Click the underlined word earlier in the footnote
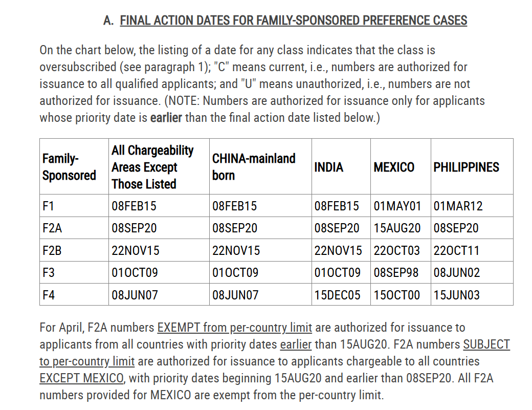The width and height of the screenshot is (532, 410). coord(296,344)
